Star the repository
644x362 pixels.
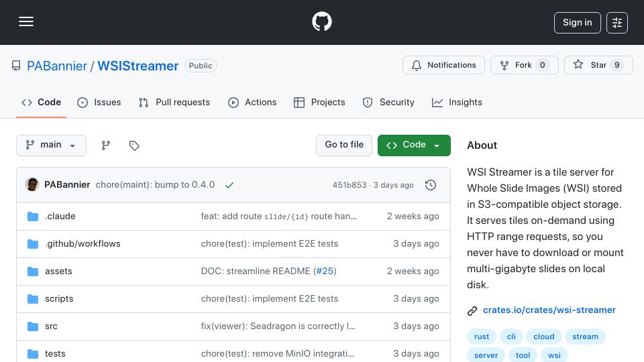click(x=598, y=65)
